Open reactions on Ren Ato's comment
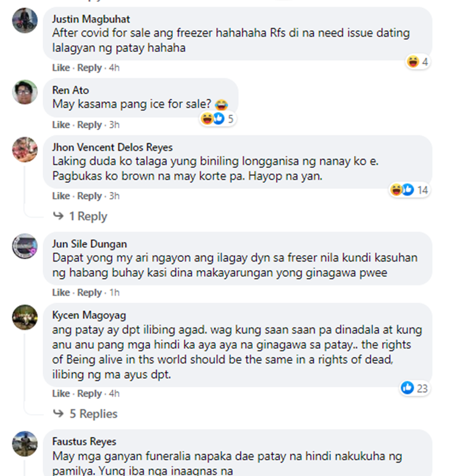The height and width of the screenshot is (476, 458). pyautogui.click(x=217, y=119)
